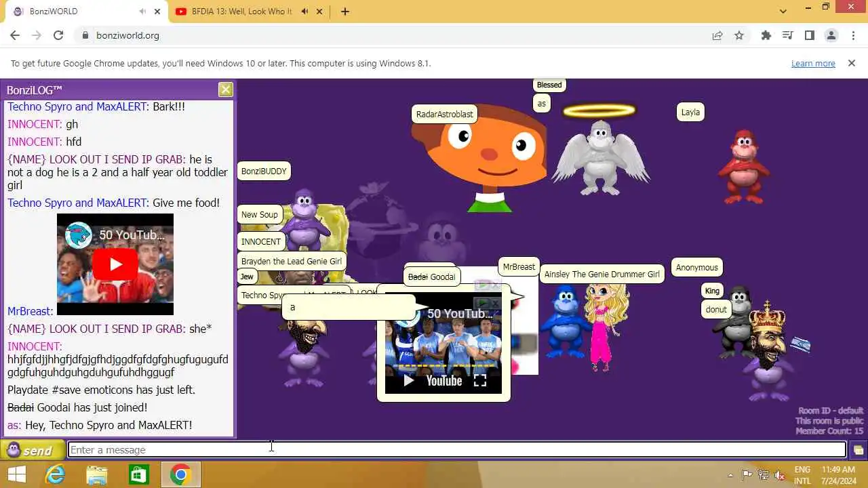Click the New Soup name tag

[x=259, y=215]
